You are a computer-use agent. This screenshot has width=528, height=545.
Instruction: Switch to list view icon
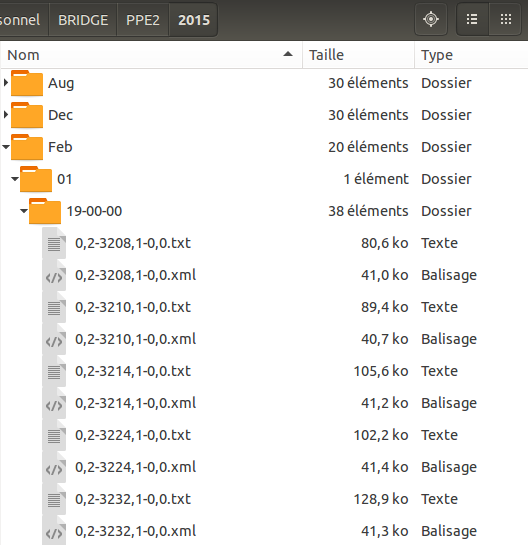coord(472,19)
